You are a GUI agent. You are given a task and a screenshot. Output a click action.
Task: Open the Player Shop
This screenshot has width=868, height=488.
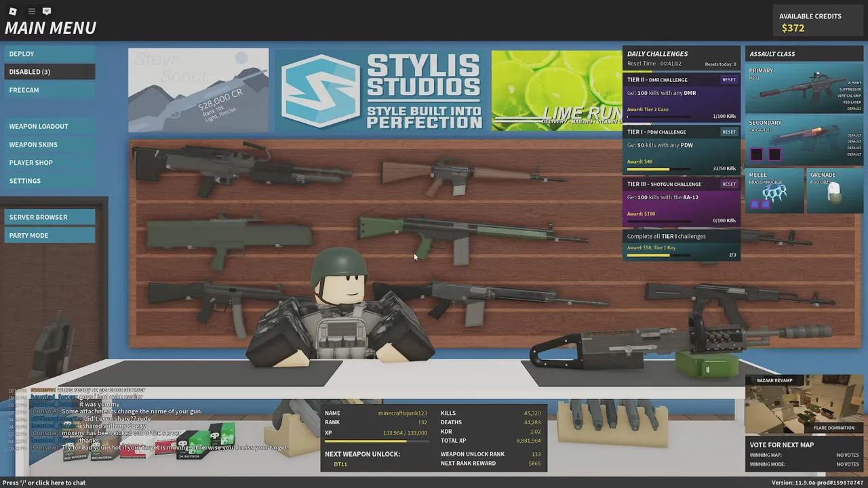[50, 163]
